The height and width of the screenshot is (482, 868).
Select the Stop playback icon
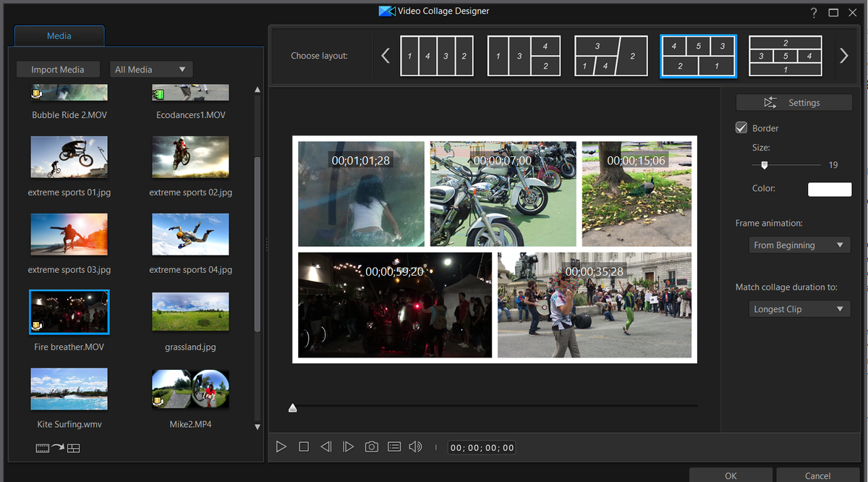(304, 447)
